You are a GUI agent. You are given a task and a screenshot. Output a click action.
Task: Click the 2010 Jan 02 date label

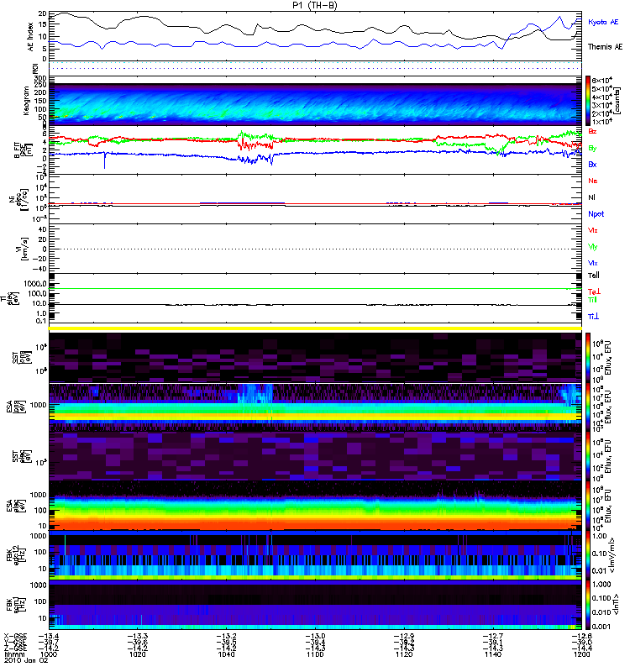[x=26, y=660]
